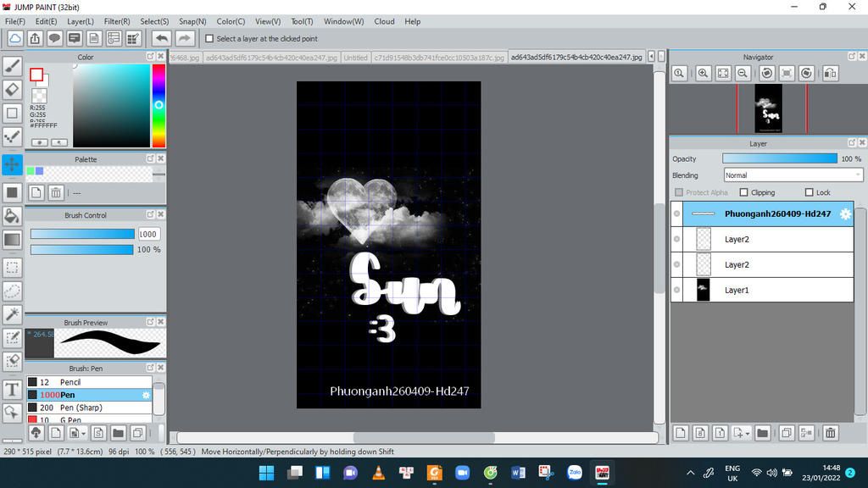The width and height of the screenshot is (868, 488).
Task: Open settings gear of the 1000 Pen brush
Action: click(x=146, y=395)
